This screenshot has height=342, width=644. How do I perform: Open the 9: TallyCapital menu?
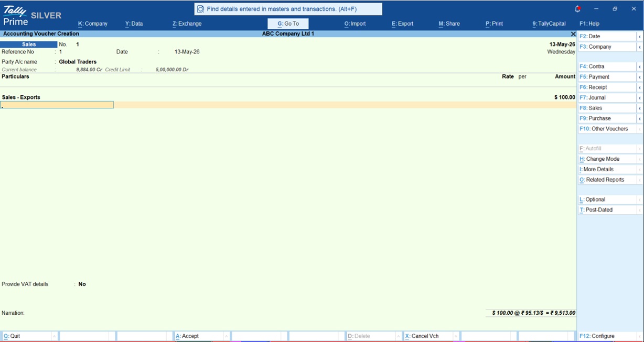[x=549, y=24]
